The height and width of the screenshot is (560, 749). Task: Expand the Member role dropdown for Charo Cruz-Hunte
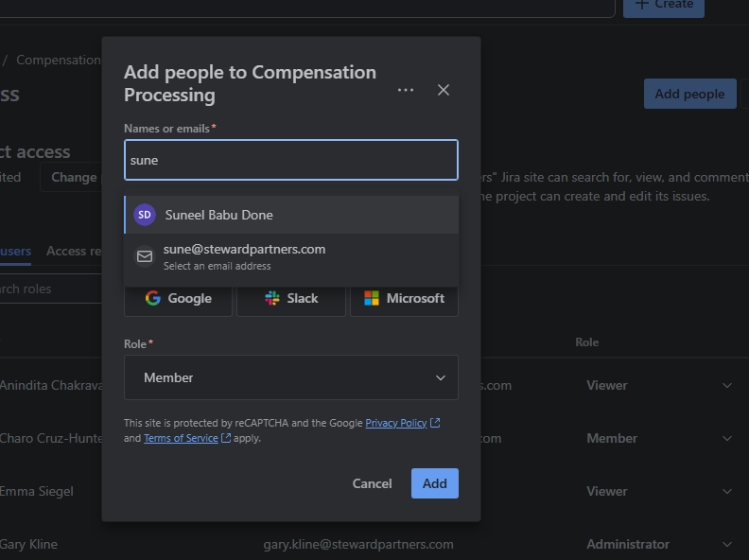(727, 439)
